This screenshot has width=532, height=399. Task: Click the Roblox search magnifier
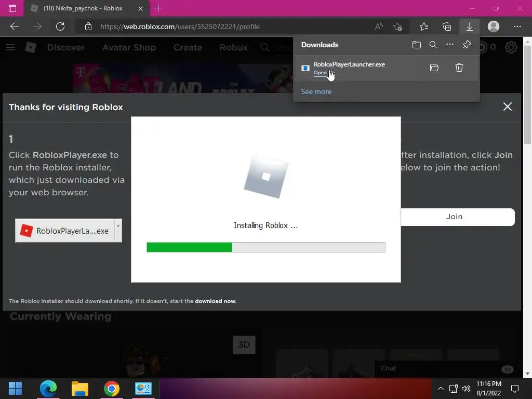[x=265, y=47]
